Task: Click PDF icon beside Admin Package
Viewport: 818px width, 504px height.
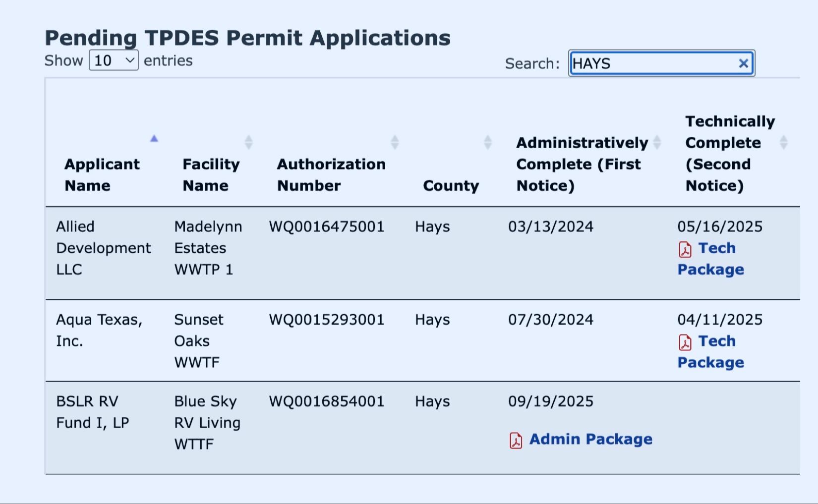Action: click(516, 440)
